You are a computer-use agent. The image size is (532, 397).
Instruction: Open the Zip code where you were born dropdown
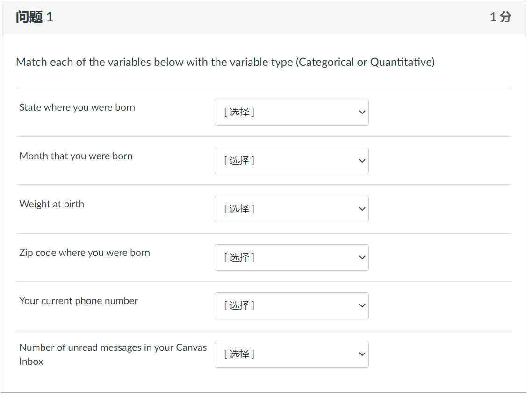(291, 257)
